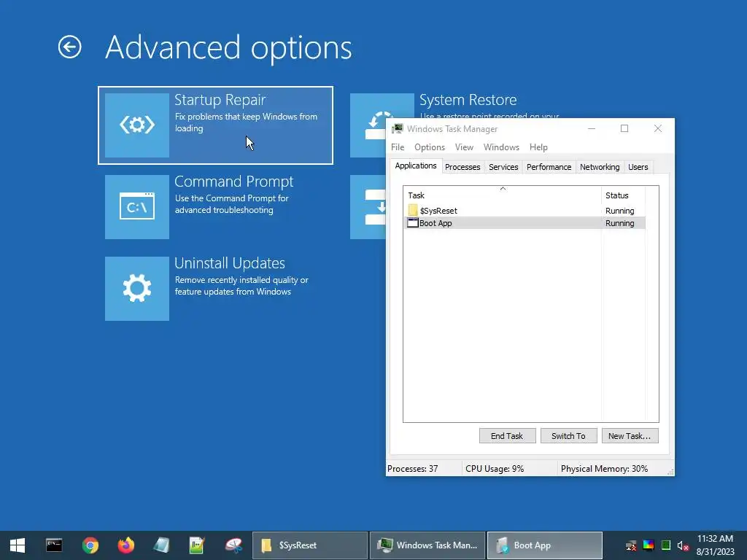747x560 pixels.
Task: Click the Startup Repair title text
Action: [x=220, y=100]
